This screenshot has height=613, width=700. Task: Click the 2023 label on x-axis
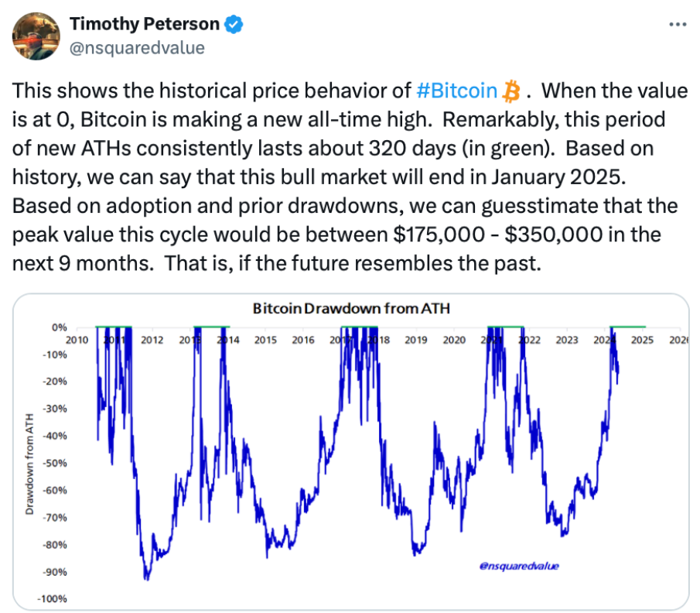point(566,340)
